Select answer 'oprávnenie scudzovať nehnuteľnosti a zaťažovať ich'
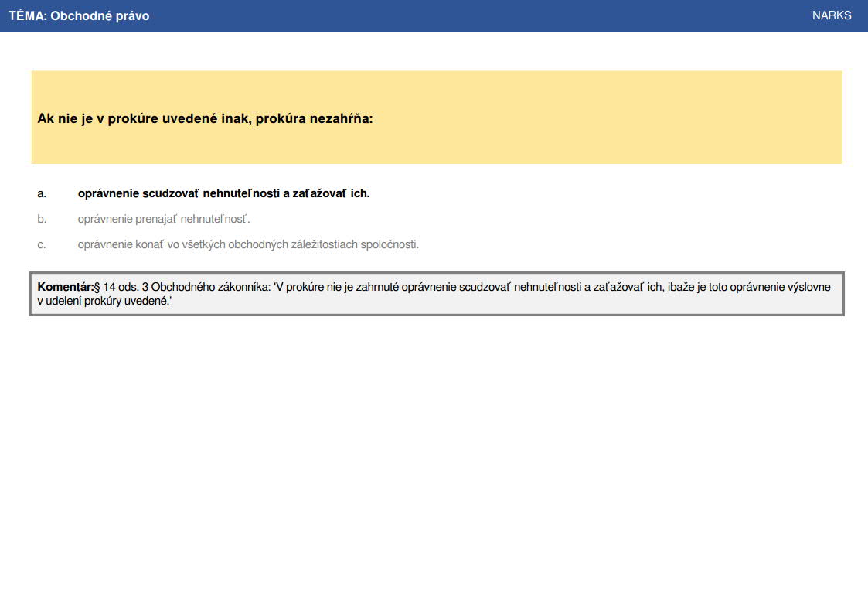Viewport: 868px width, 614px height. click(x=223, y=193)
